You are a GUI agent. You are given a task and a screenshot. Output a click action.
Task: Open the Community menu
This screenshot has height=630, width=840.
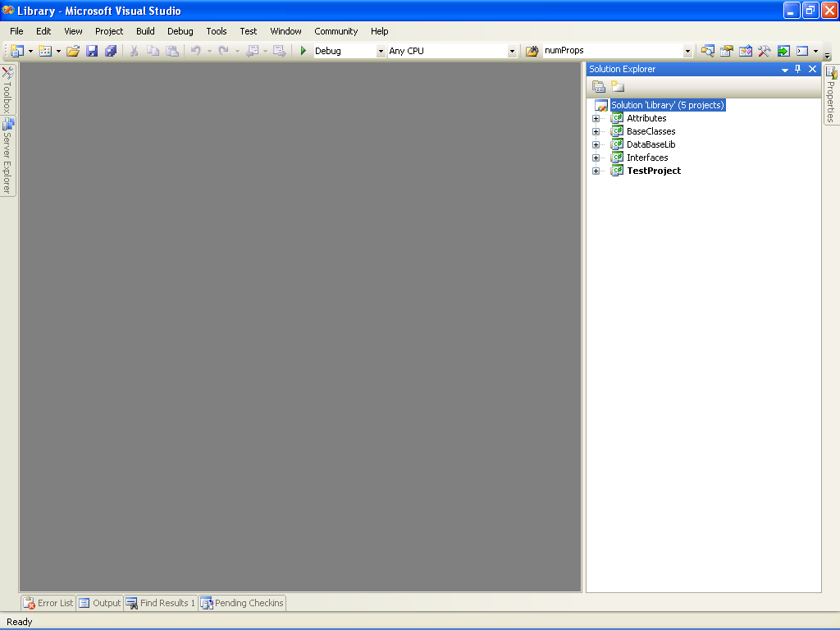pyautogui.click(x=336, y=31)
